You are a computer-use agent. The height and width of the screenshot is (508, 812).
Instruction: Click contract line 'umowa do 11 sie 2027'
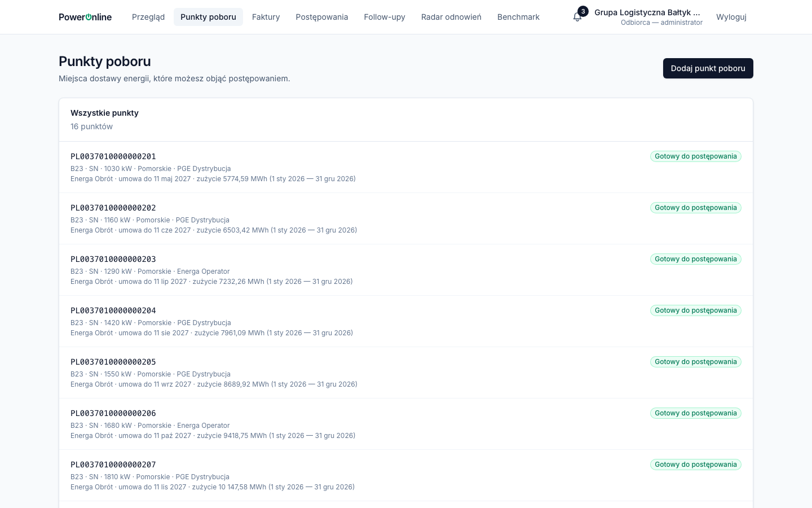(212, 333)
